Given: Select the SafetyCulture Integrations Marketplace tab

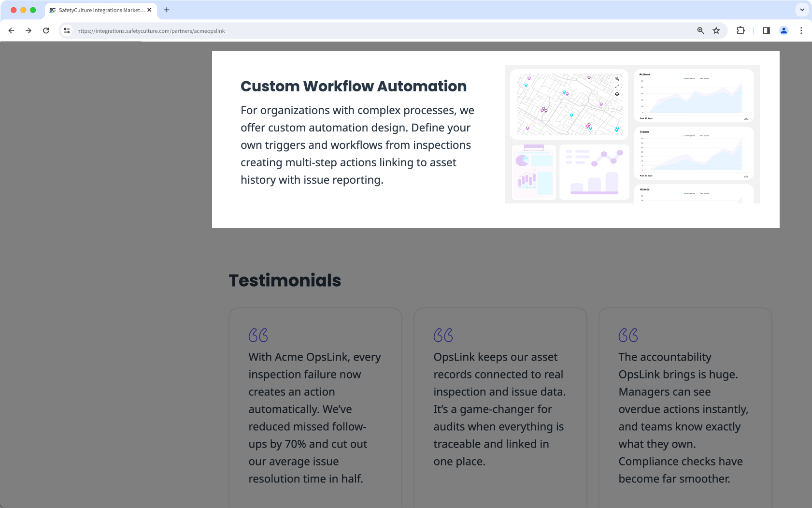Looking at the screenshot, I should click(101, 10).
